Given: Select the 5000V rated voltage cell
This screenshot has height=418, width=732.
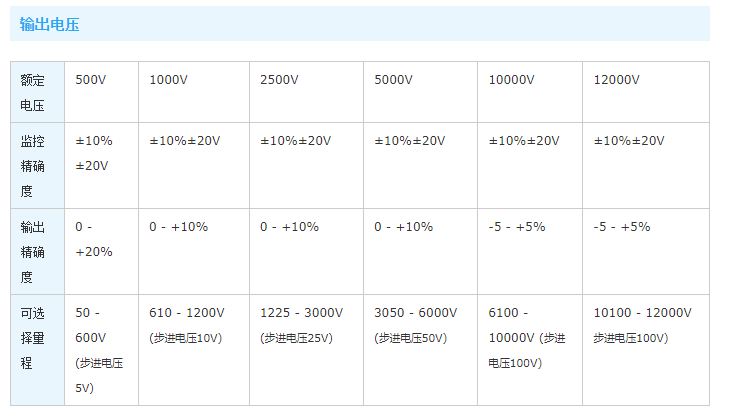Looking at the screenshot, I should click(393, 80).
